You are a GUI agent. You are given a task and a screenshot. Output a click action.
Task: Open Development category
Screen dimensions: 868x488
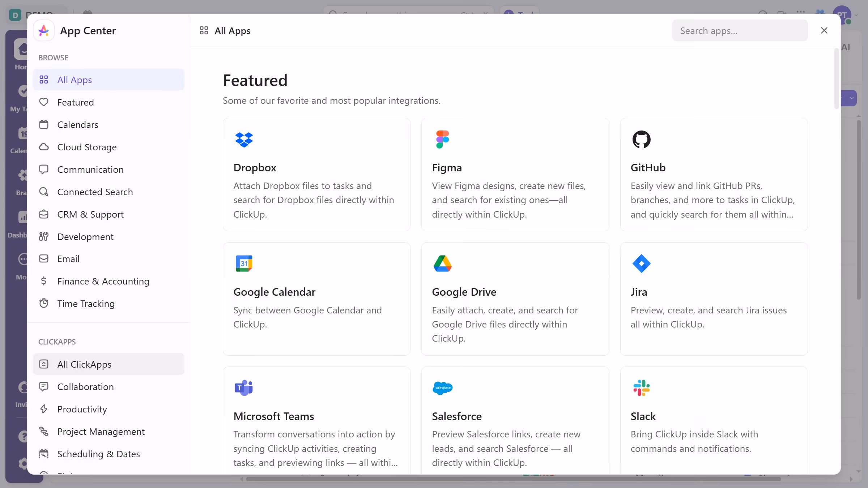click(109, 237)
